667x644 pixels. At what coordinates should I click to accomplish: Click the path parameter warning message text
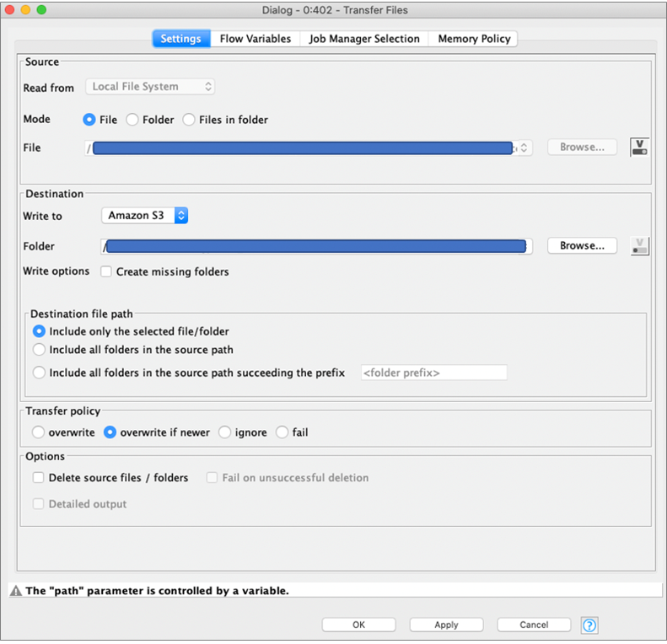pos(157,591)
